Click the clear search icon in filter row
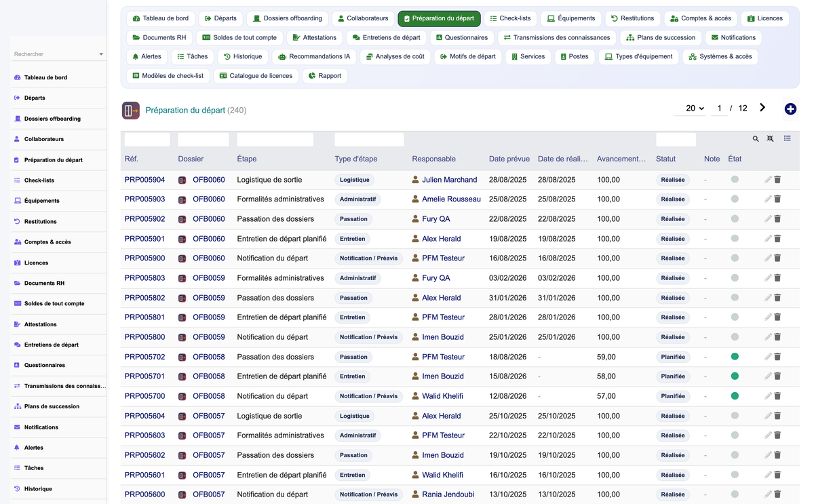Screen dimensions: 814x504 [770, 138]
